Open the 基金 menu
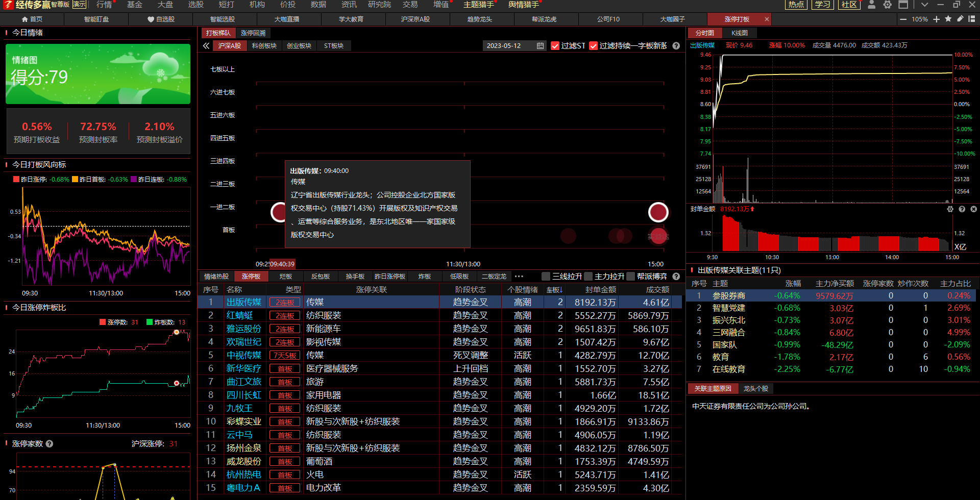 coord(135,5)
